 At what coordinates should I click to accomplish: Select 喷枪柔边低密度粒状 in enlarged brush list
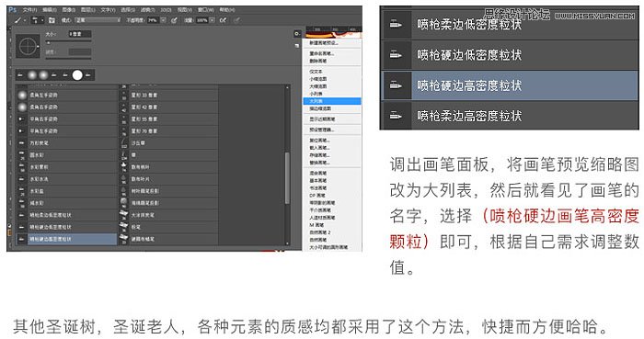(x=510, y=25)
